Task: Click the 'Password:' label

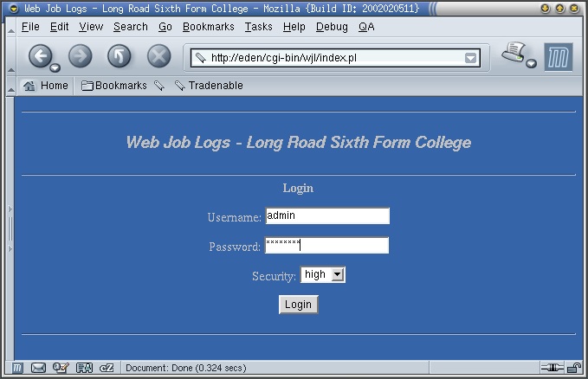Action: 235,247
